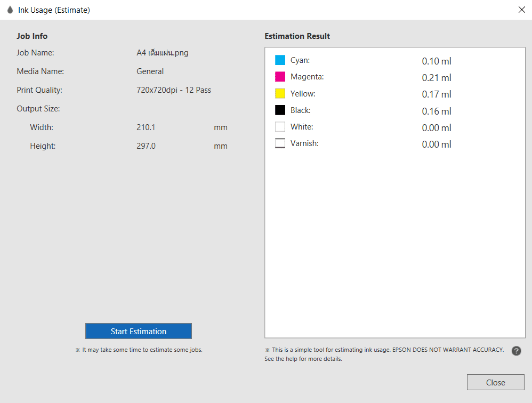Close the Ink Usage window with X

(x=521, y=10)
